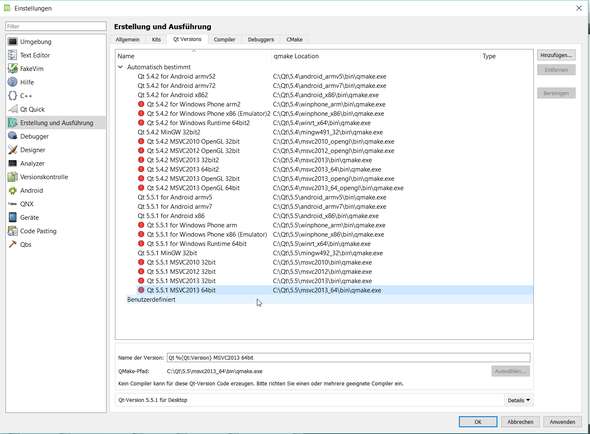Click the Anwenden button
The image size is (590, 434).
pos(563,422)
